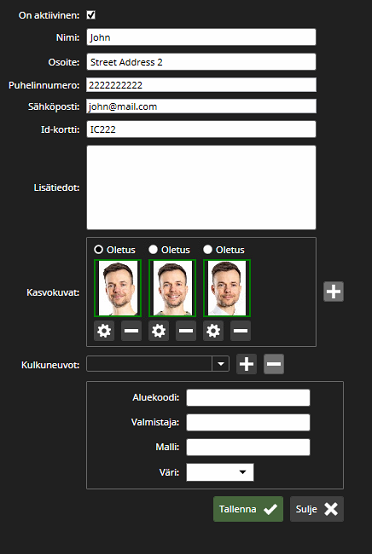372x554 pixels.
Task: Focus the Nimi field containing John
Action: coord(201,37)
